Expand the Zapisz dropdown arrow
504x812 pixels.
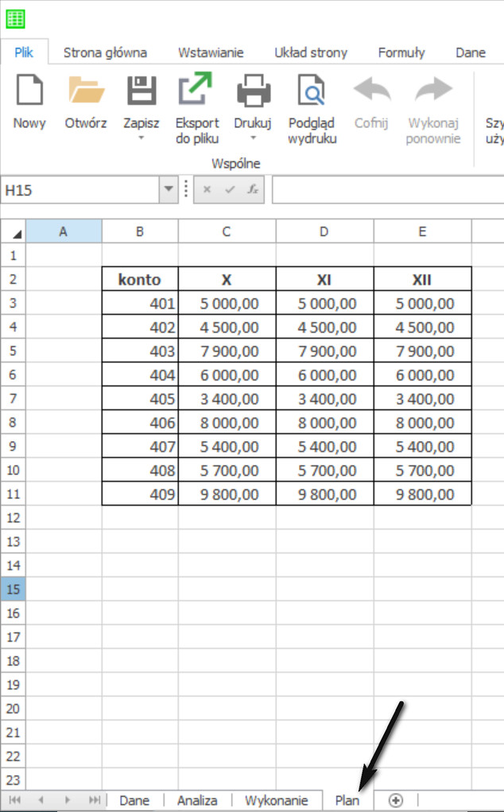pos(142,138)
